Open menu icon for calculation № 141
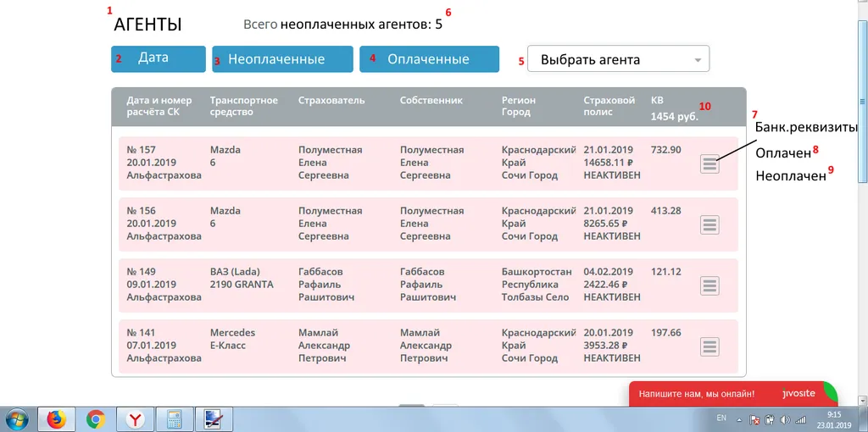The height and width of the screenshot is (432, 868). pyautogui.click(x=710, y=346)
